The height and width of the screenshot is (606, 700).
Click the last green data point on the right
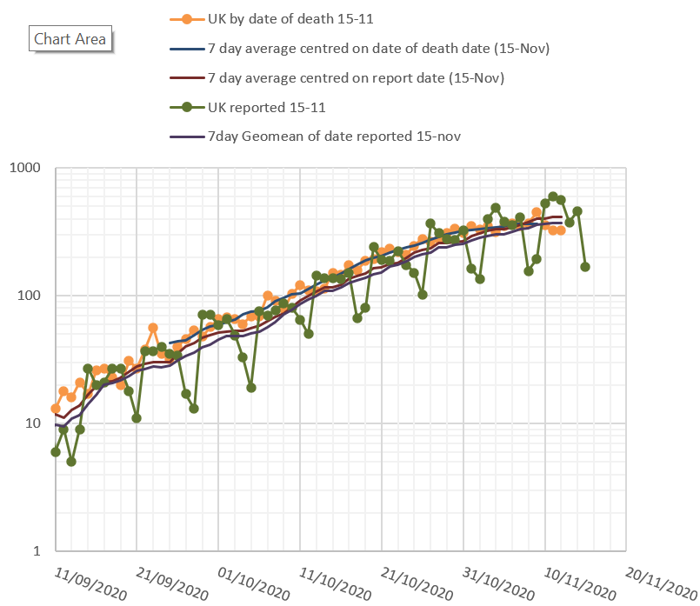585,267
